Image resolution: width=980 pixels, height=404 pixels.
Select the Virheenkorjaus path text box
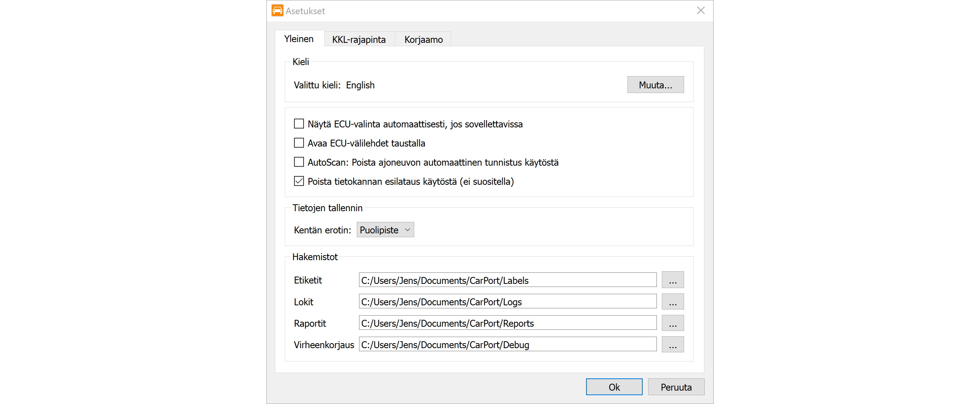tap(508, 344)
